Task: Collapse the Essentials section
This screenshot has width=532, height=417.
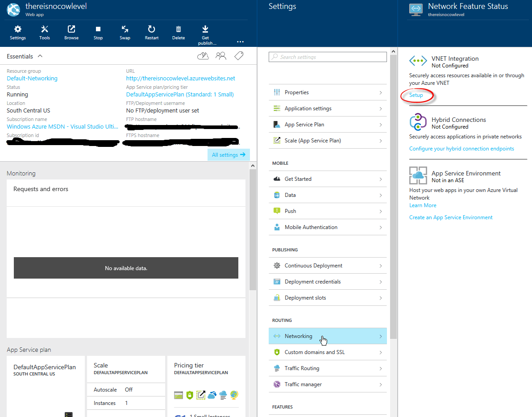Action: tap(40, 56)
